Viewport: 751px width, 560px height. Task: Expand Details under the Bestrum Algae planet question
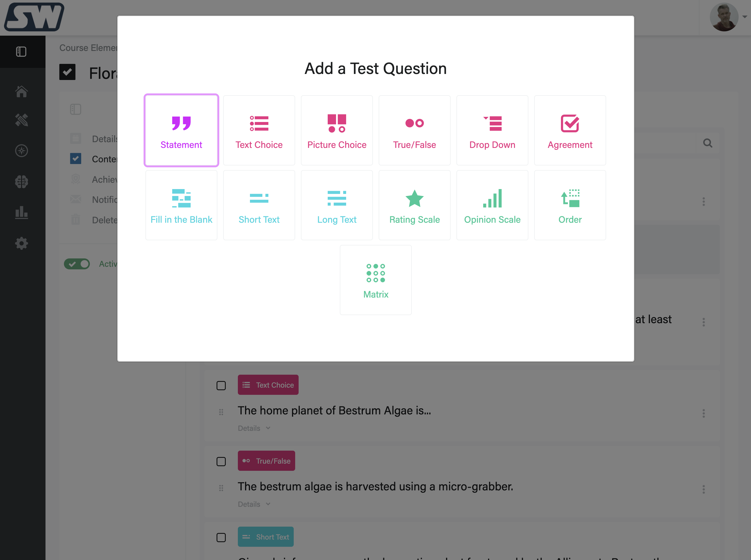254,428
